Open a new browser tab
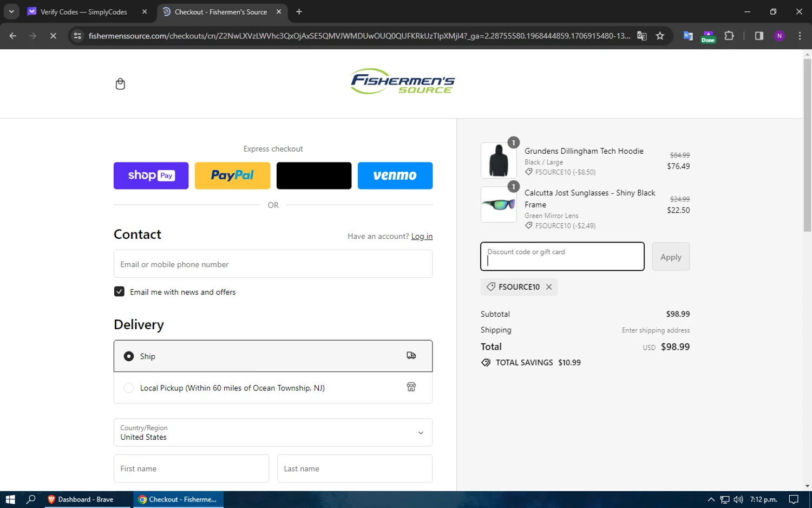 tap(299, 12)
